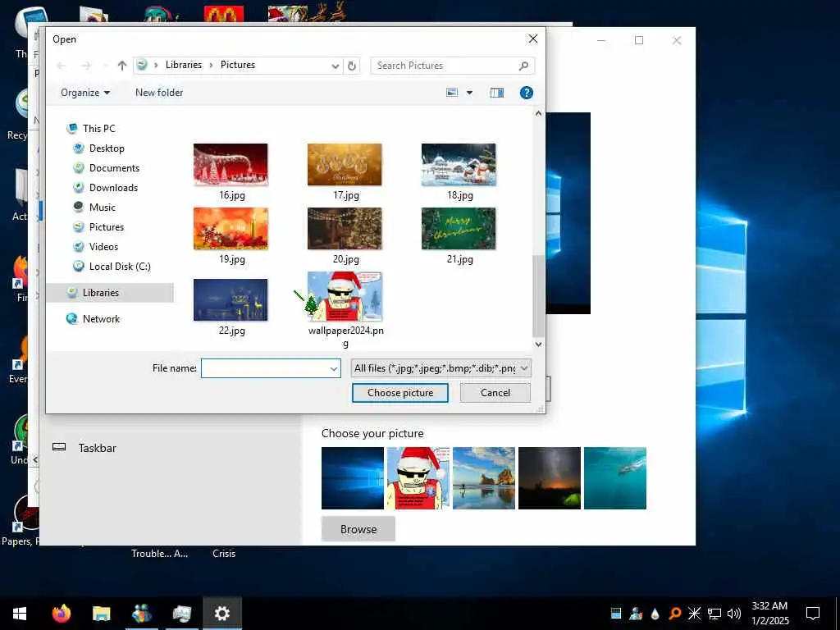This screenshot has width=840, height=630.
Task: Select This PC in navigation pane
Action: (98, 129)
